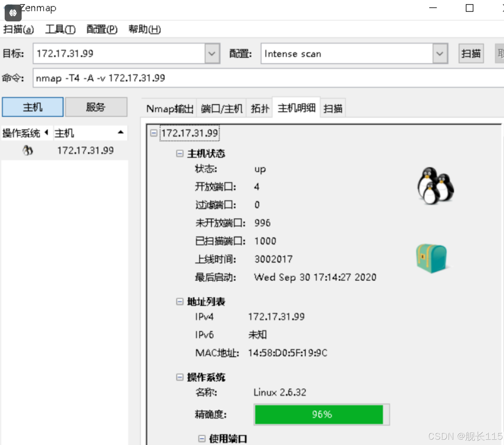Click the MAC address 14:58:D0:5F:19:9C
Screen dimensions: 504x445
click(x=288, y=353)
